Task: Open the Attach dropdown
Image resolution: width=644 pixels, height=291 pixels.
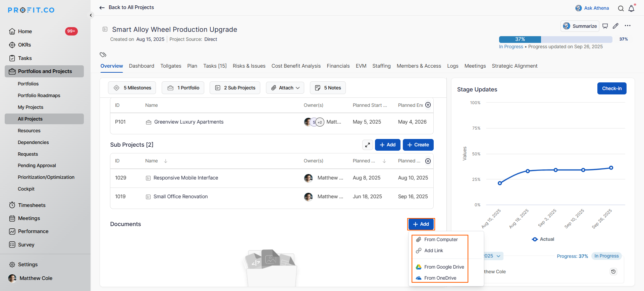Action: point(285,88)
